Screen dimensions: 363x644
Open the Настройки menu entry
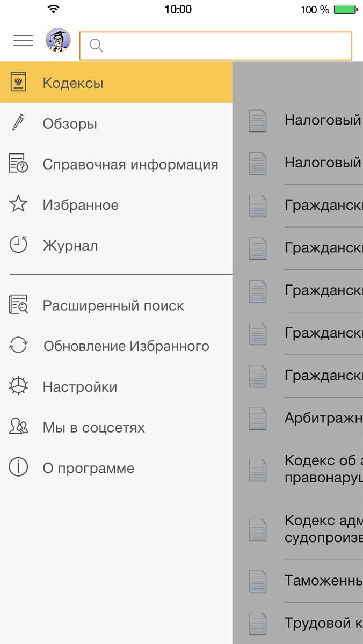[x=80, y=386]
